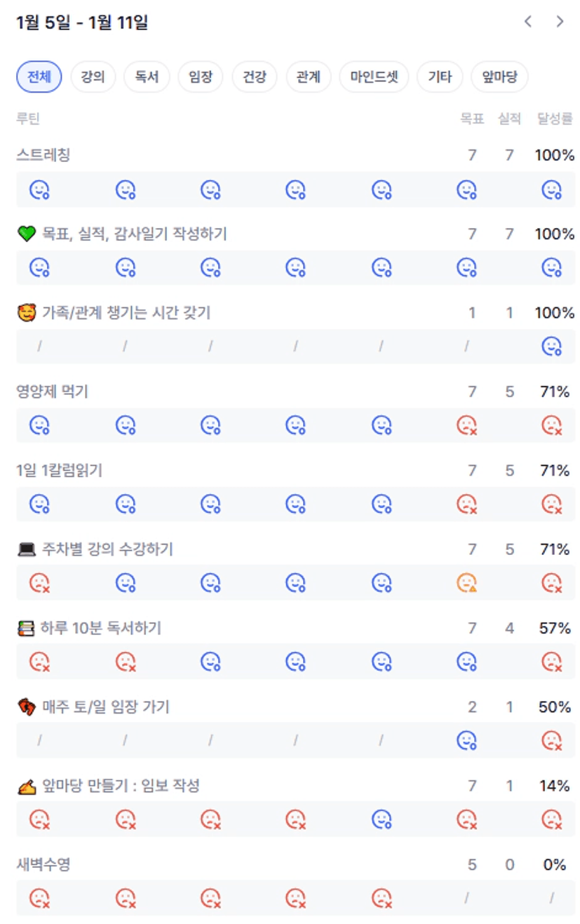580x924 pixels.
Task: Click the blue smiley in 앞마당 만들기 row
Action: click(382, 819)
